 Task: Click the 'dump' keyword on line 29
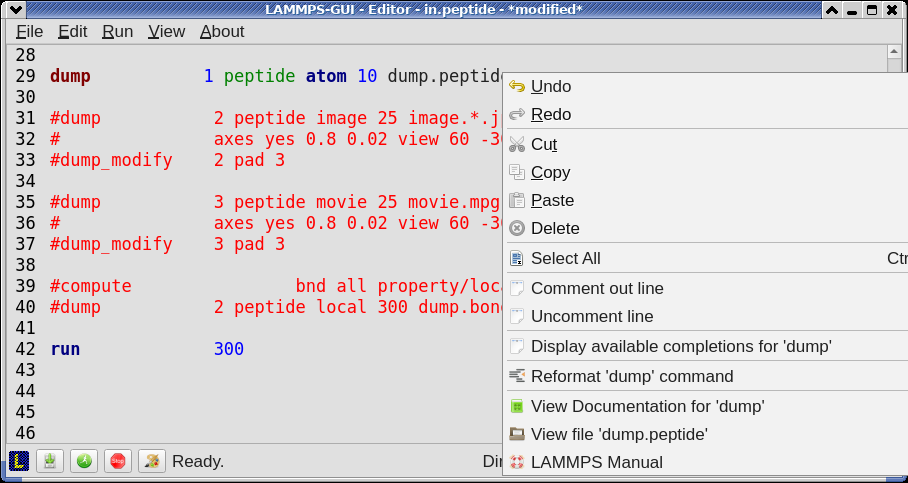pyautogui.click(x=70, y=76)
